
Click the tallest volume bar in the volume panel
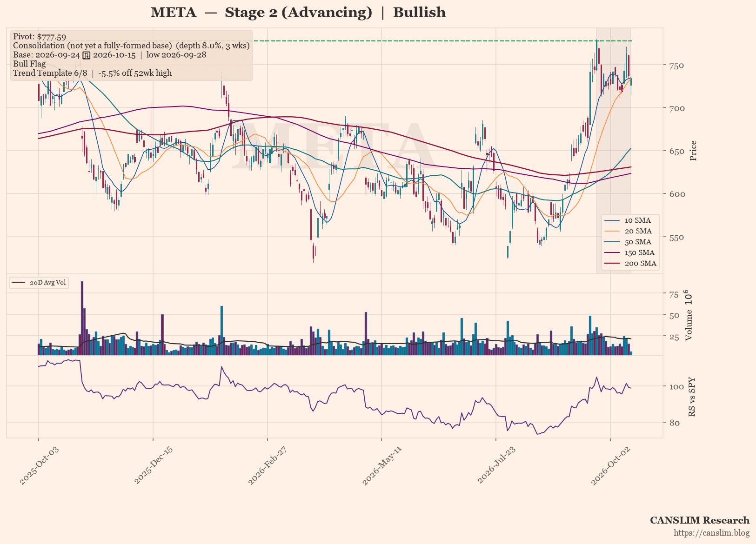82,318
